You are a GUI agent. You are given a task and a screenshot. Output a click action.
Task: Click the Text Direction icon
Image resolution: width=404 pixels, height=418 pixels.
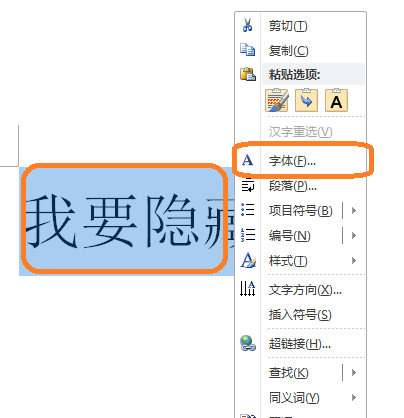click(248, 289)
